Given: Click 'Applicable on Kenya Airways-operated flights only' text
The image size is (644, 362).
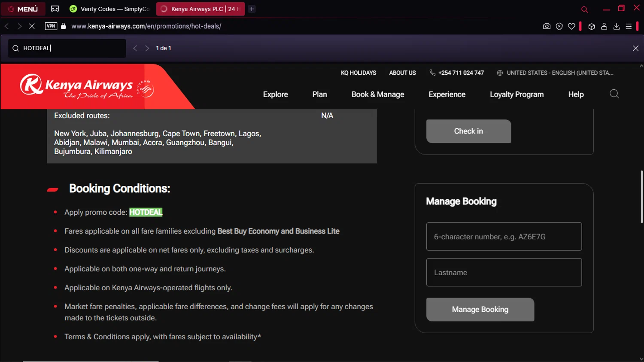Looking at the screenshot, I should (x=148, y=288).
